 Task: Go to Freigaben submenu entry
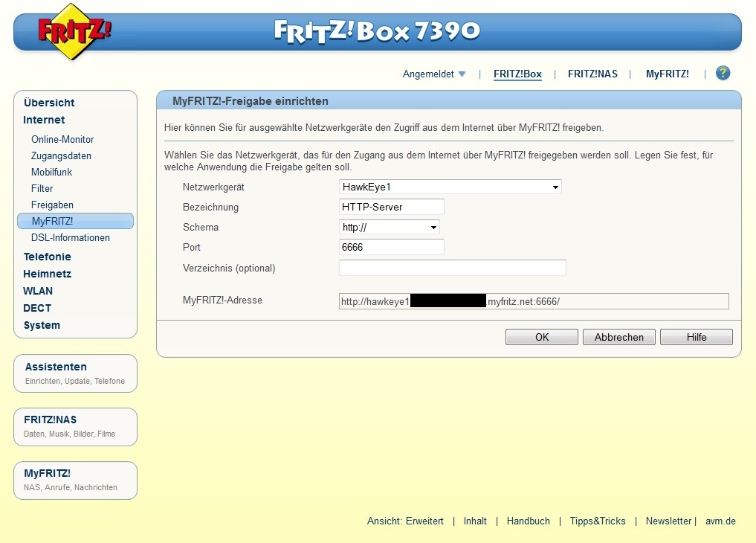52,205
